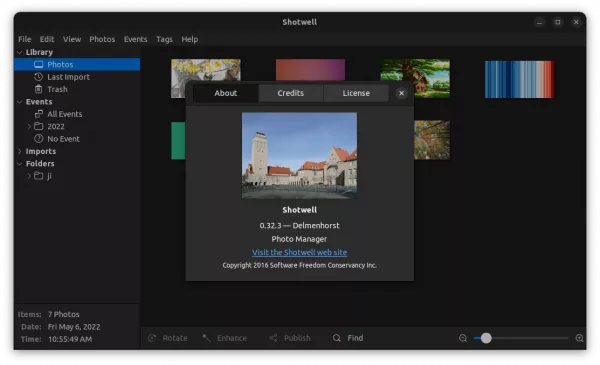Select the Trash tree row
Image resolution: width=600 pixels, height=365 pixels.
pyautogui.click(x=77, y=89)
